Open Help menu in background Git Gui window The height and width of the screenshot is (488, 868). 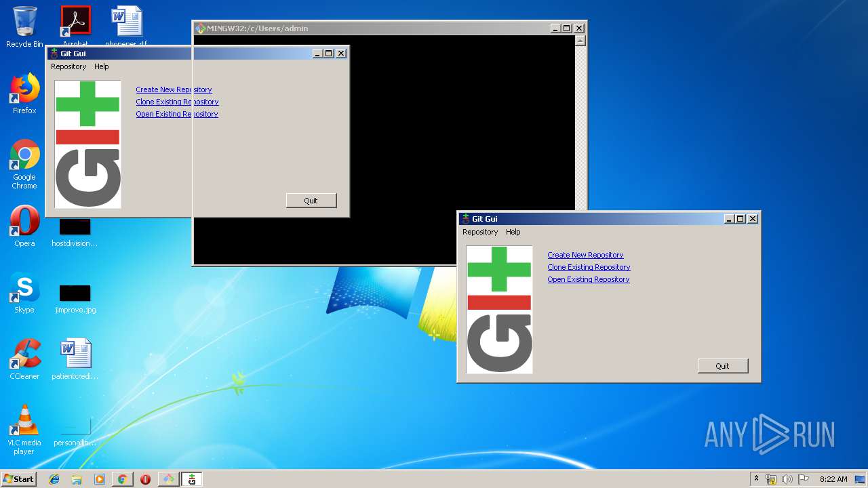pos(102,66)
